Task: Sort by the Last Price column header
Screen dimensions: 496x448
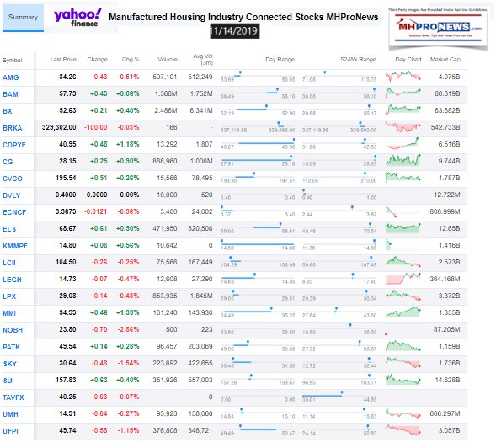Action: point(63,60)
